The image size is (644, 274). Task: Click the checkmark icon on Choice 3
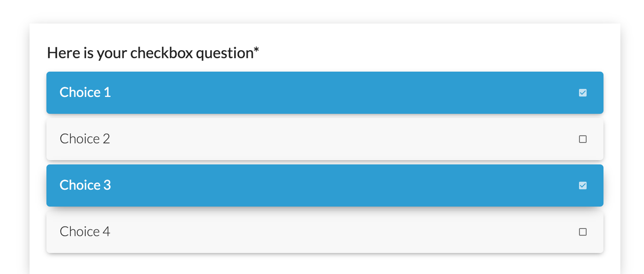(x=583, y=185)
